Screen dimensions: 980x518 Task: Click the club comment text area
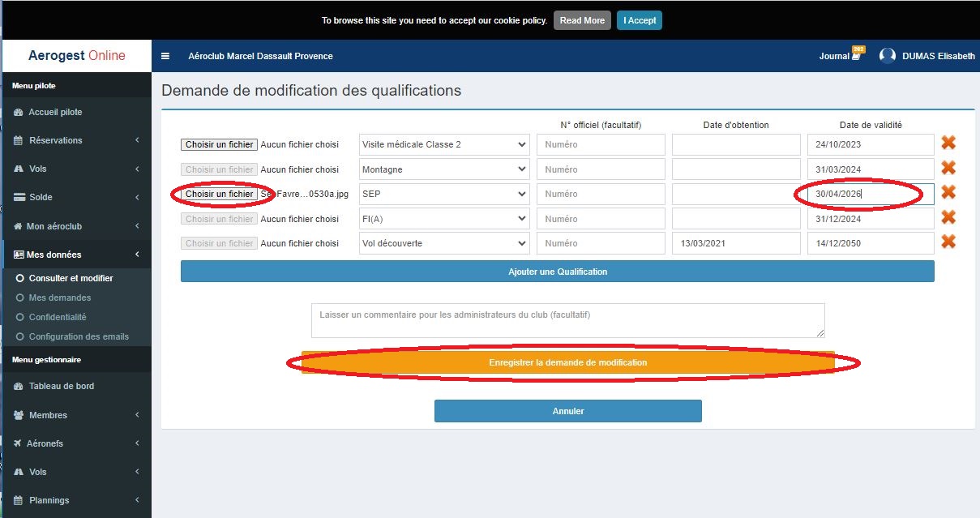click(567, 320)
